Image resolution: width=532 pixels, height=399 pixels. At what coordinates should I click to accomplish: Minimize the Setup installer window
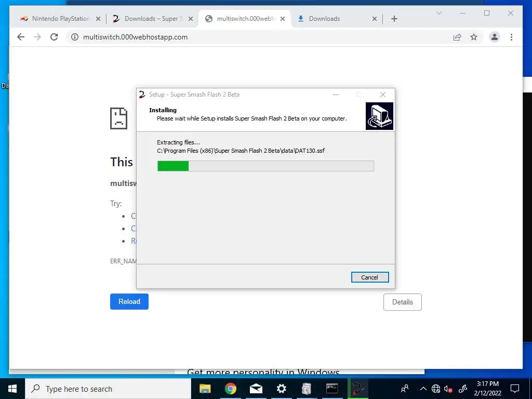pos(336,95)
